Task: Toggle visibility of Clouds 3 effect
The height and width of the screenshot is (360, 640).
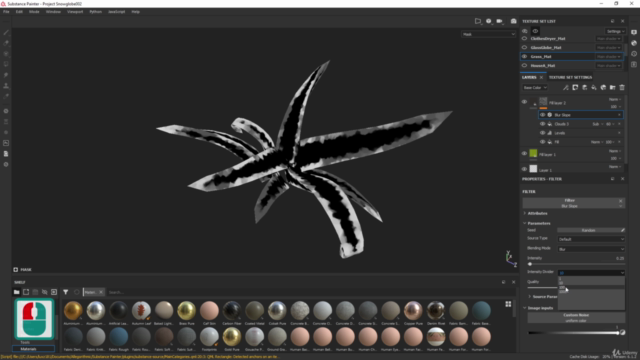Action: pos(542,124)
